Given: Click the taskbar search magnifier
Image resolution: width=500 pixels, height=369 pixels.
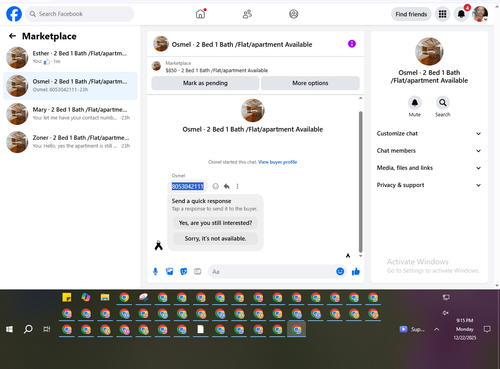Looking at the screenshot, I should (28, 329).
